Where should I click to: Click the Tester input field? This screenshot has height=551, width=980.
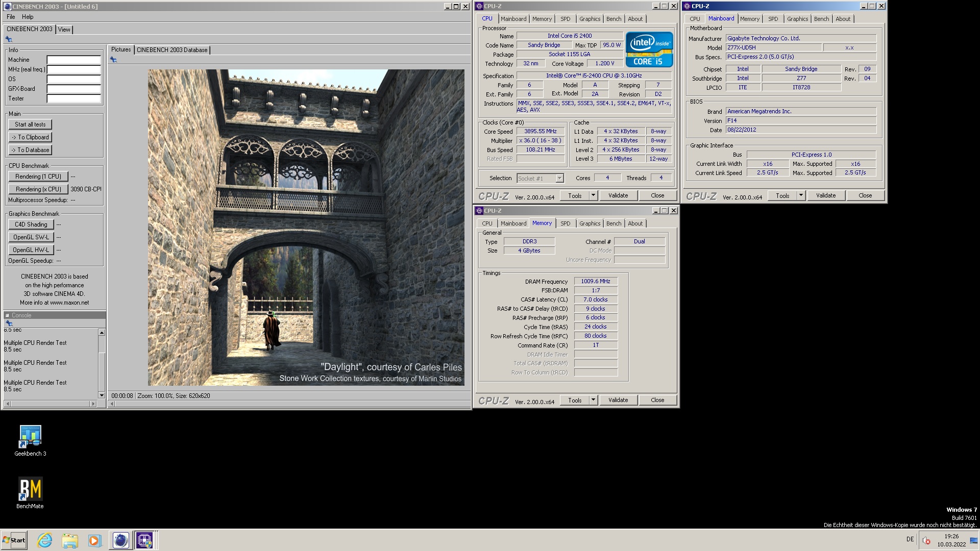tap(74, 98)
